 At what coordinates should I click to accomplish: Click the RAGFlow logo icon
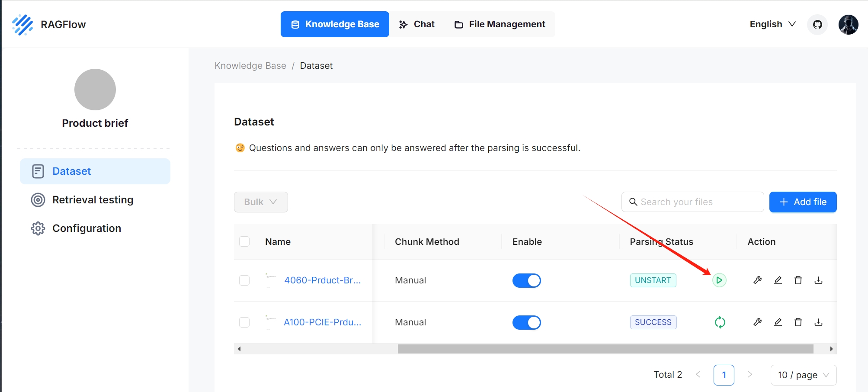tap(22, 25)
